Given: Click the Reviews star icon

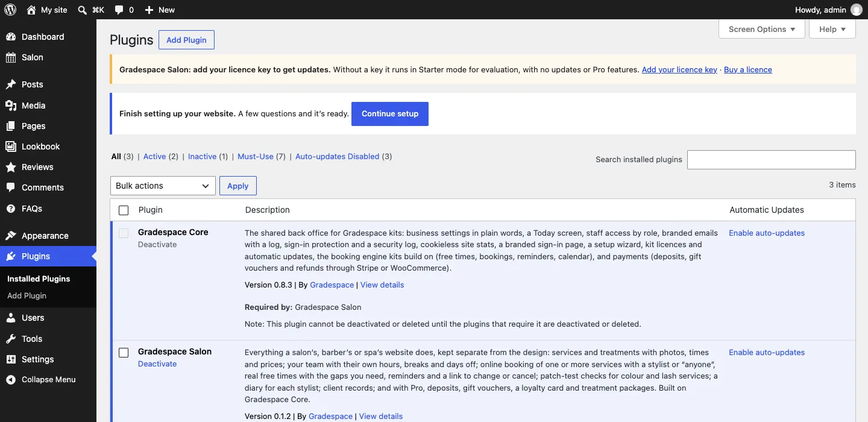Looking at the screenshot, I should [x=11, y=167].
